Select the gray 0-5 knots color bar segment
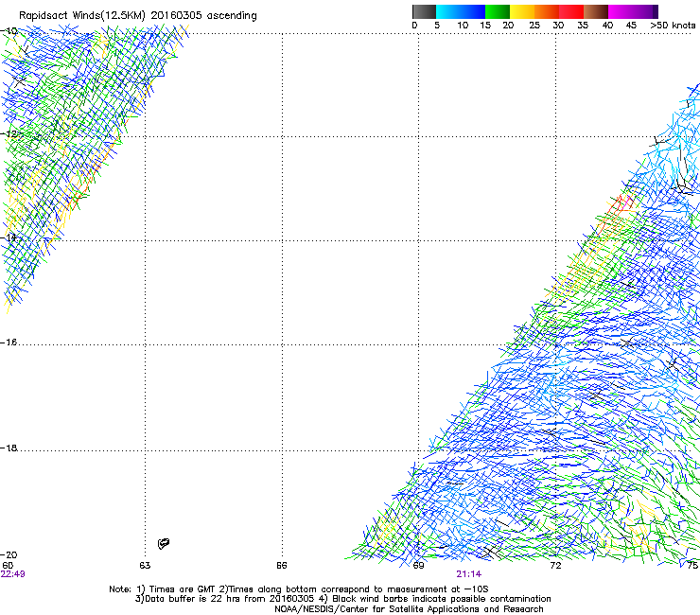 click(424, 11)
